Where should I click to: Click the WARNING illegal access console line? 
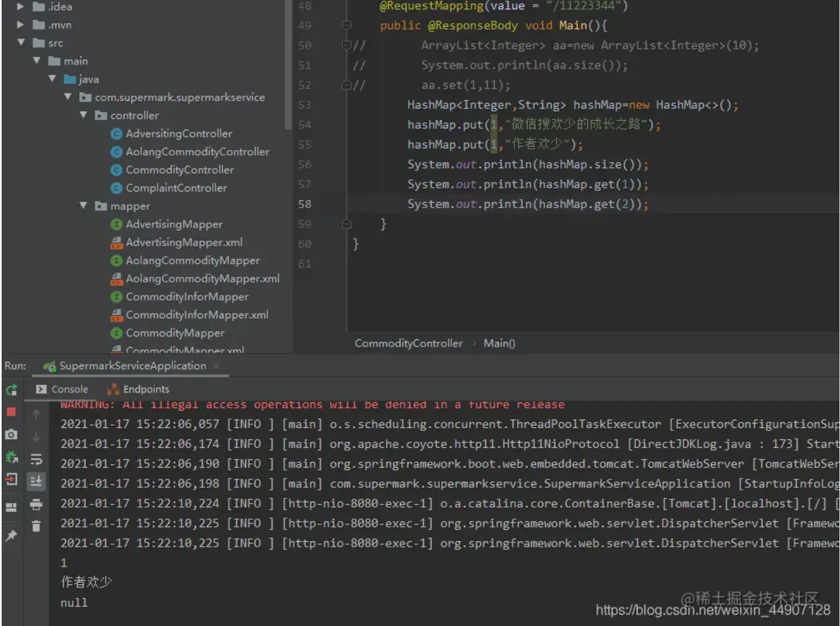coord(312,405)
